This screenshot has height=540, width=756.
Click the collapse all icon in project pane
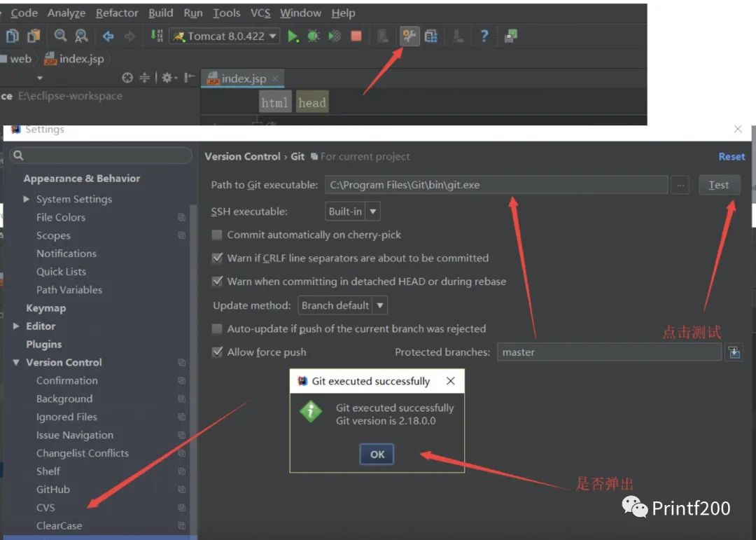click(145, 78)
